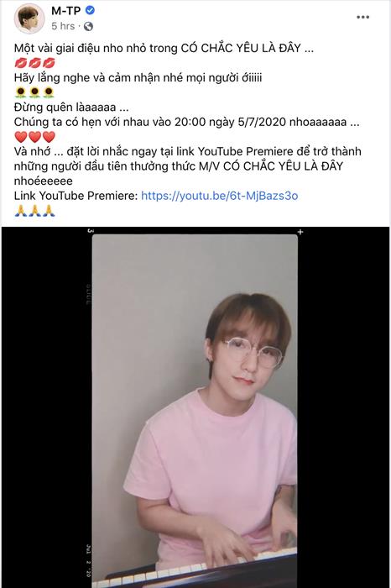
Task: Click the blue verified badge beside M-TP
Action: [90, 10]
